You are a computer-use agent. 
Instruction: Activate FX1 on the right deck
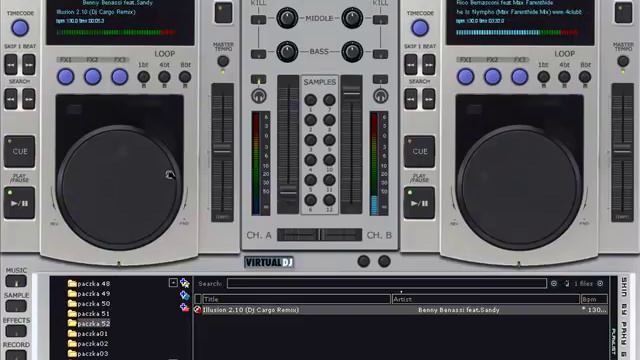point(466,77)
